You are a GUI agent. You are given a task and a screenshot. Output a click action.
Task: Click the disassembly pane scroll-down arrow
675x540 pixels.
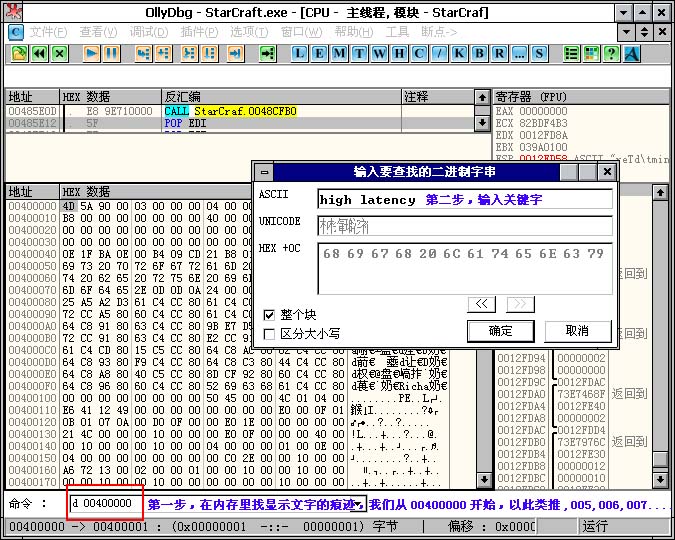coord(482,123)
